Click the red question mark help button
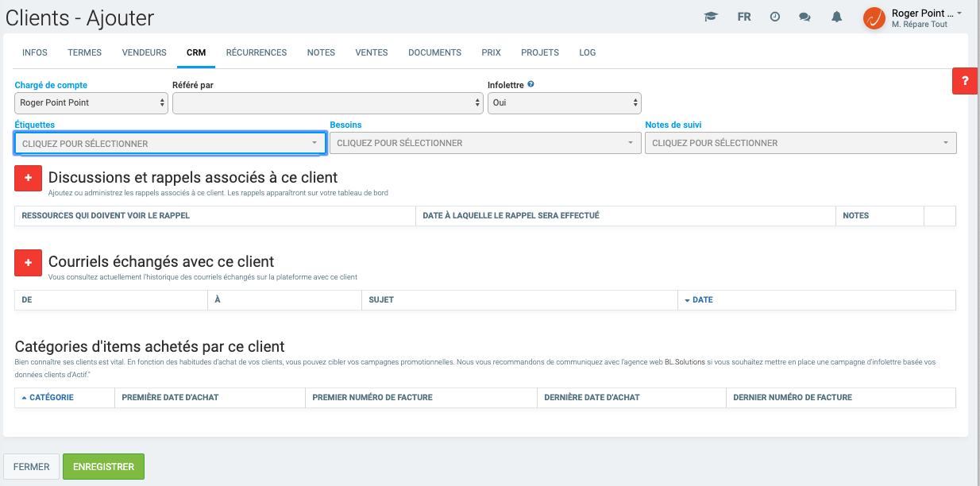The height and width of the screenshot is (486, 980). click(965, 81)
